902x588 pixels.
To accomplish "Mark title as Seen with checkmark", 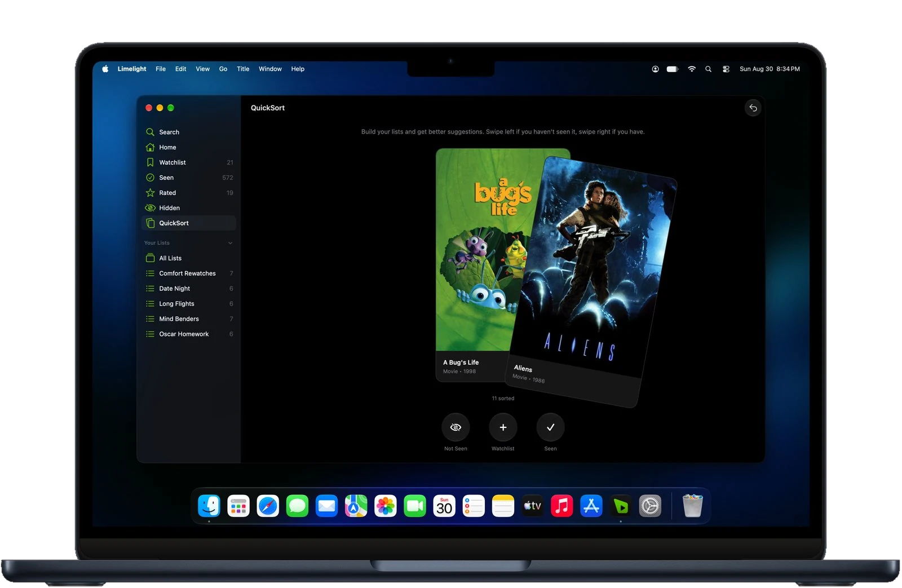I will tap(550, 427).
